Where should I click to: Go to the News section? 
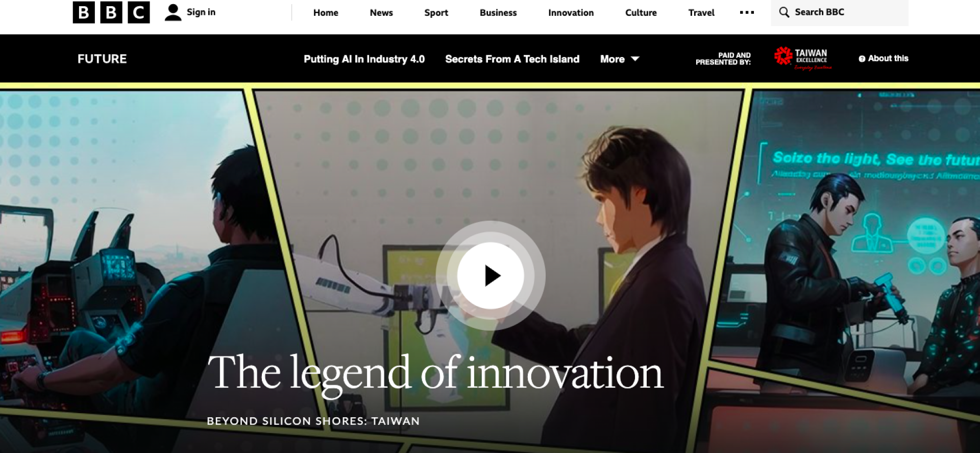coord(381,13)
